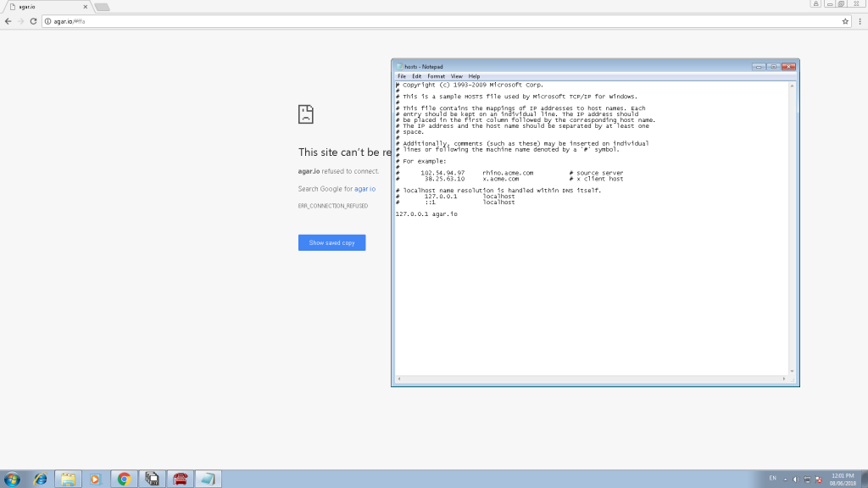Open Action Center flag icon
Screen dimensions: 868x488
(819, 480)
